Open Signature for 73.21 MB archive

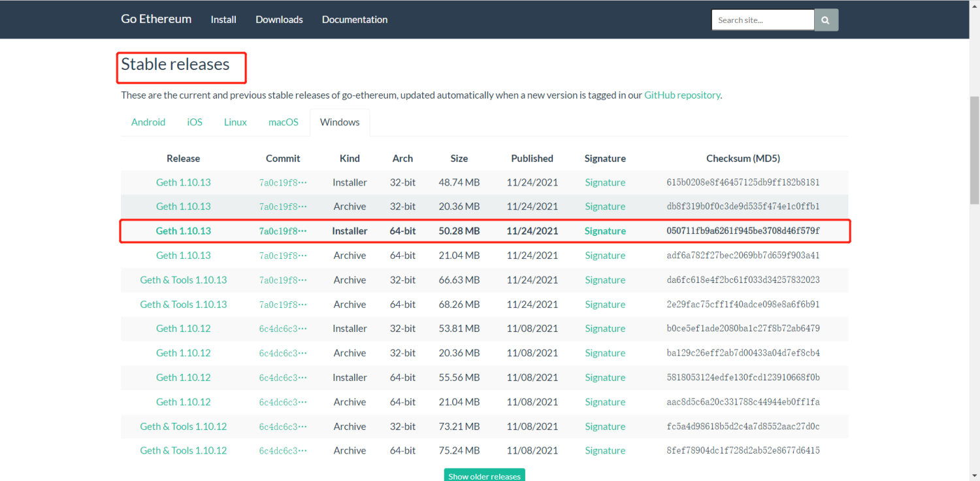click(x=605, y=427)
